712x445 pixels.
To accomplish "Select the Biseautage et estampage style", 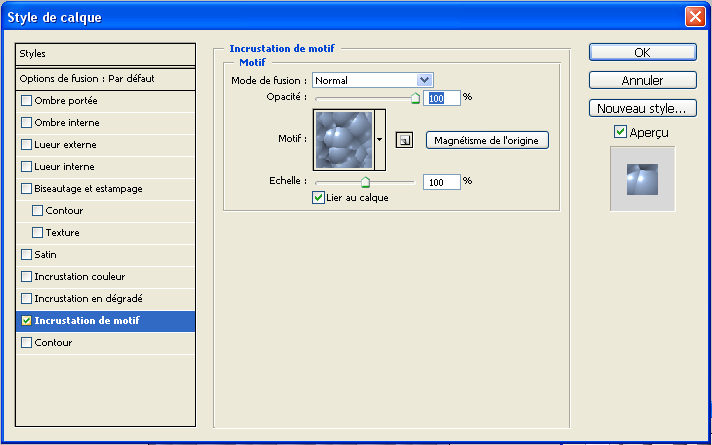I will pyautogui.click(x=88, y=188).
